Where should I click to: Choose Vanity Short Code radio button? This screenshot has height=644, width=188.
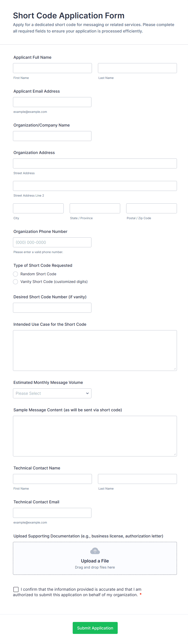pos(16,282)
